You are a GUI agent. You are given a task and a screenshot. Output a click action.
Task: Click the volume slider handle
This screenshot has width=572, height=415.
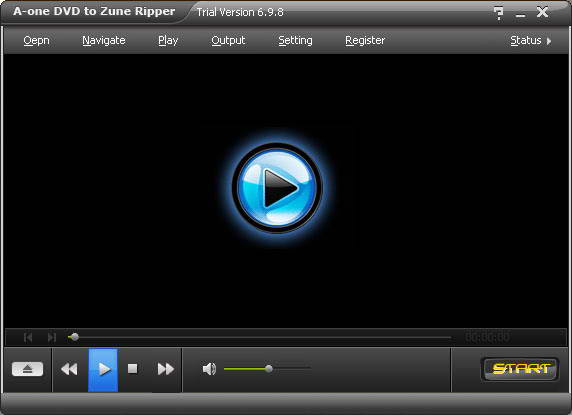coord(269,369)
